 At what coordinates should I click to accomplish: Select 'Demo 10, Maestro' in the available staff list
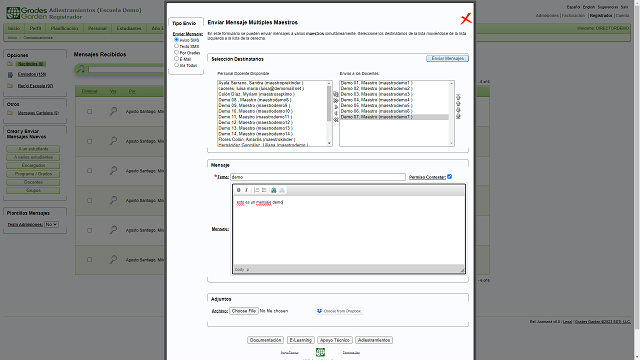(x=272, y=111)
